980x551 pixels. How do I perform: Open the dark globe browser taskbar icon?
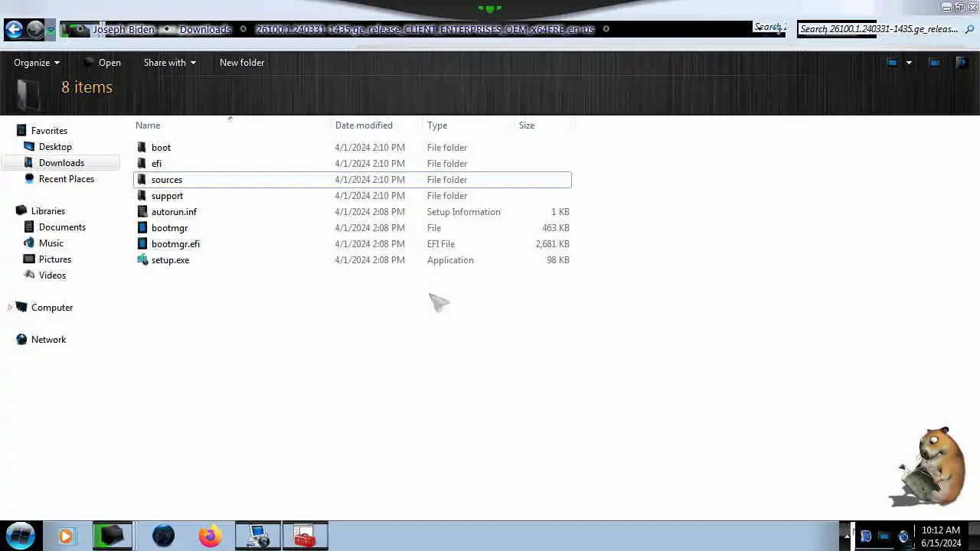point(163,536)
